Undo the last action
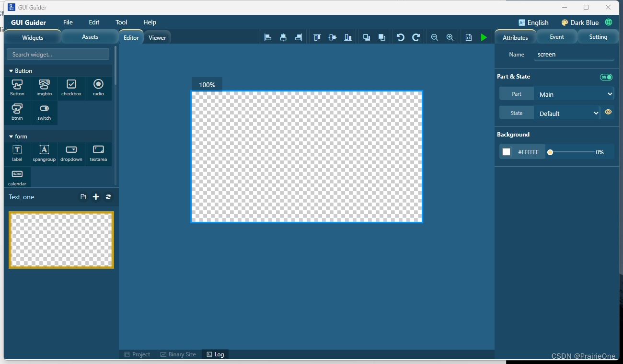The image size is (623, 364). click(401, 37)
